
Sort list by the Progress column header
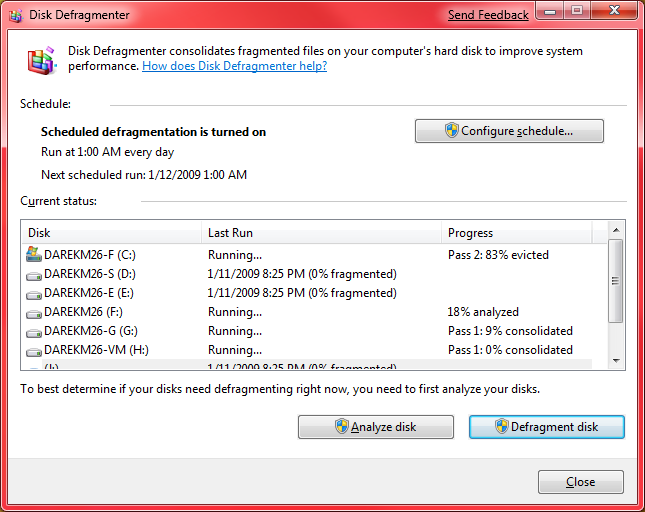coord(517,233)
